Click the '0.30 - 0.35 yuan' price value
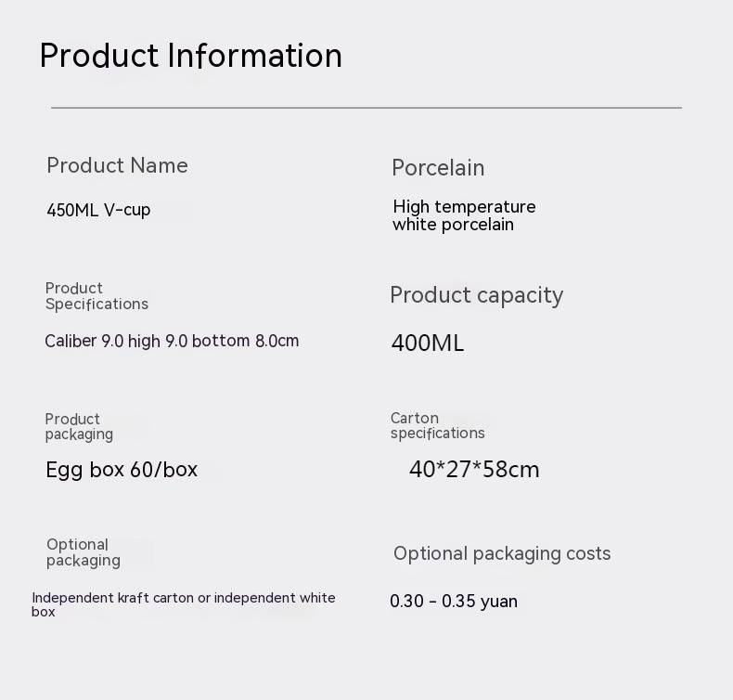Screen dimensions: 733x700 pyautogui.click(x=454, y=602)
